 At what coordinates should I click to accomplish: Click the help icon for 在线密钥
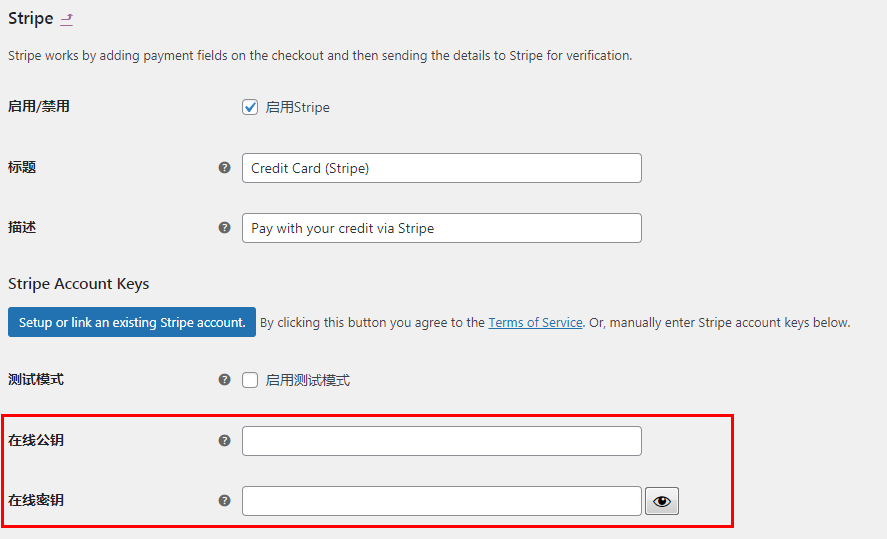[x=224, y=500]
